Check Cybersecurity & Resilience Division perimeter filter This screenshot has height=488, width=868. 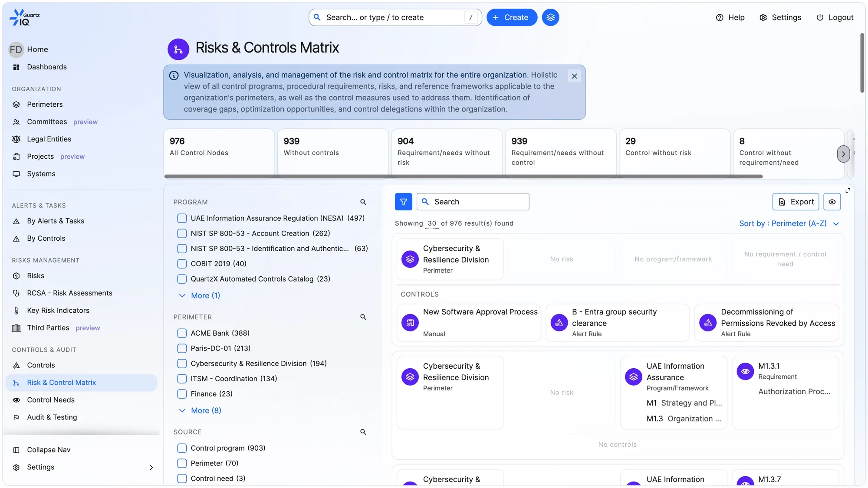(182, 364)
